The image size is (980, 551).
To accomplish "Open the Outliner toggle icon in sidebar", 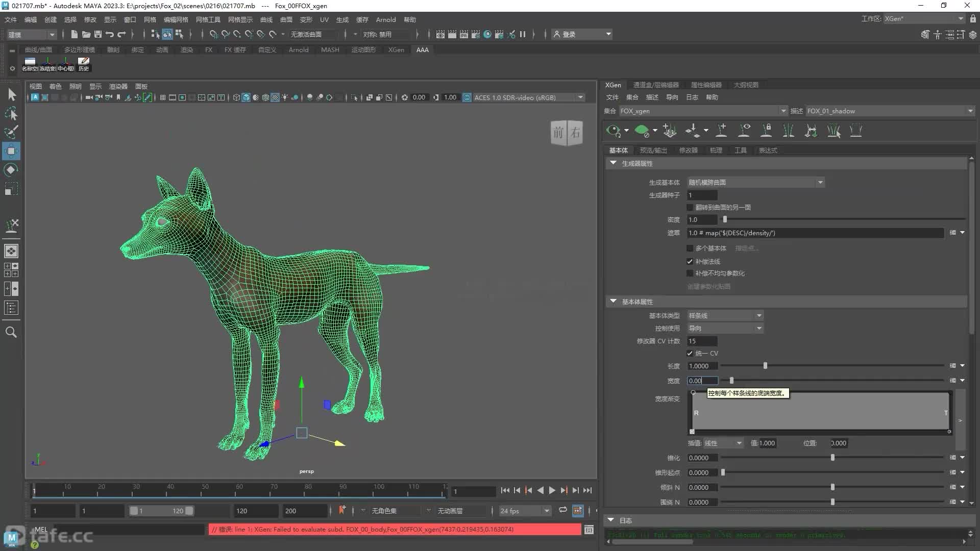I will pos(11,308).
